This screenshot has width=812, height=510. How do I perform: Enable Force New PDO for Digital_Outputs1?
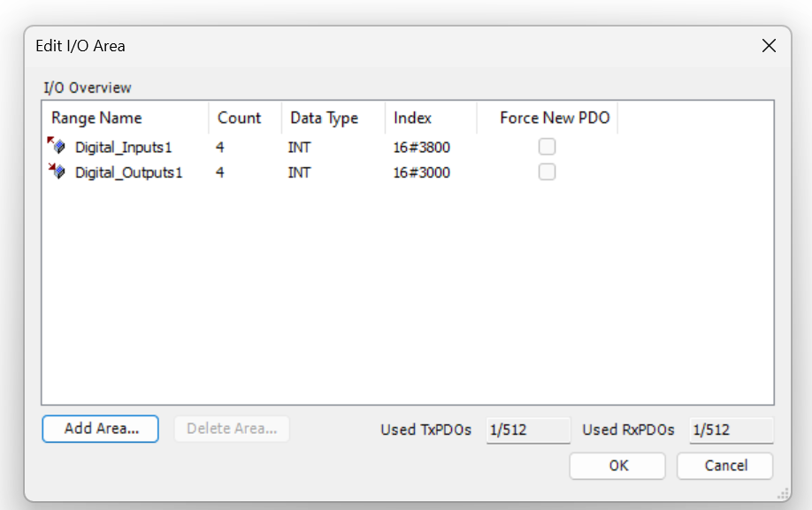[547, 171]
